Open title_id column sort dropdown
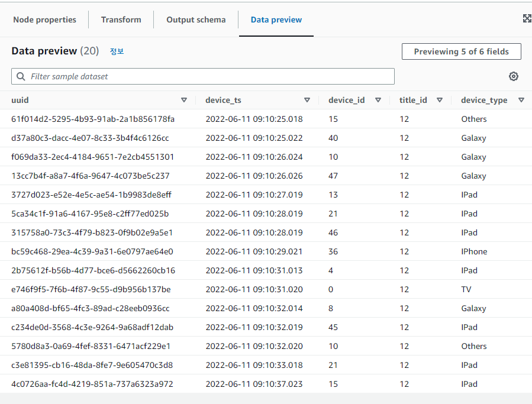Viewport: 532px width, 404px height. click(440, 100)
